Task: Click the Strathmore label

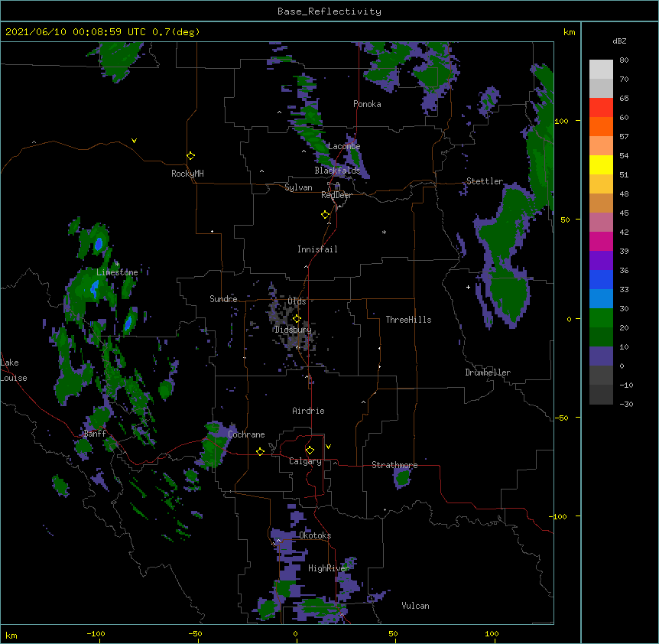Action: [394, 465]
